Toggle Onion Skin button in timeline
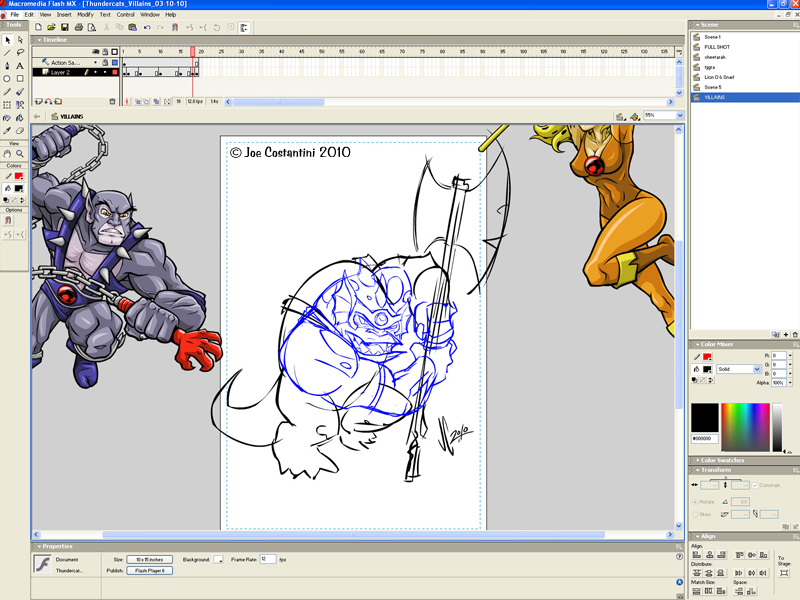The width and height of the screenshot is (800, 600). point(138,102)
